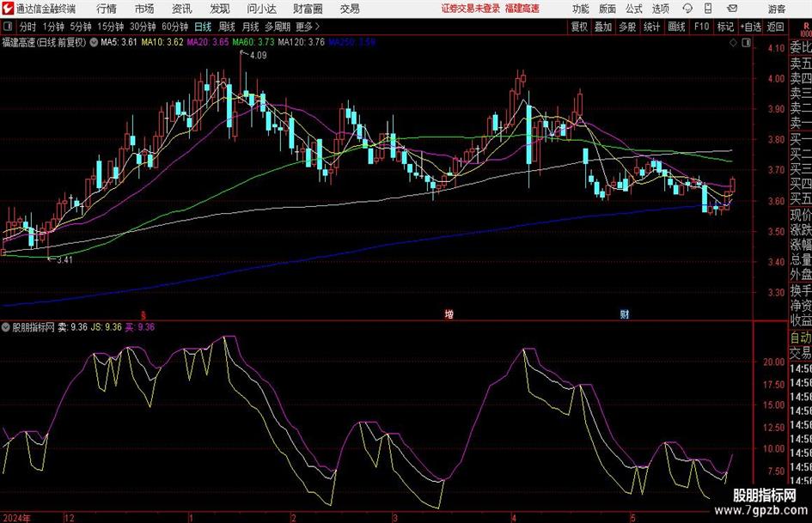This screenshot has width=812, height=523.
Task: Expand the dropdown beside 股朋指标网 indicator
Action: (x=6, y=327)
